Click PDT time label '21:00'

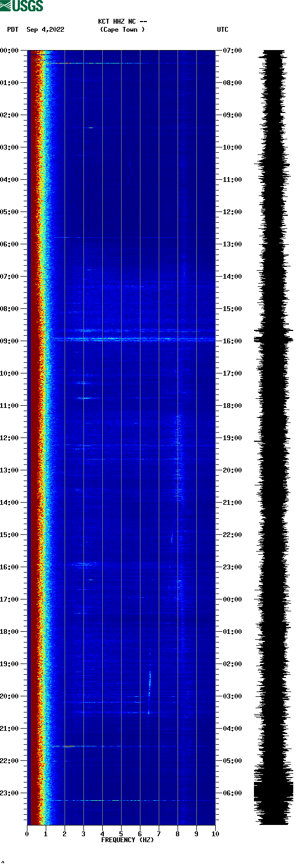pyautogui.click(x=10, y=729)
